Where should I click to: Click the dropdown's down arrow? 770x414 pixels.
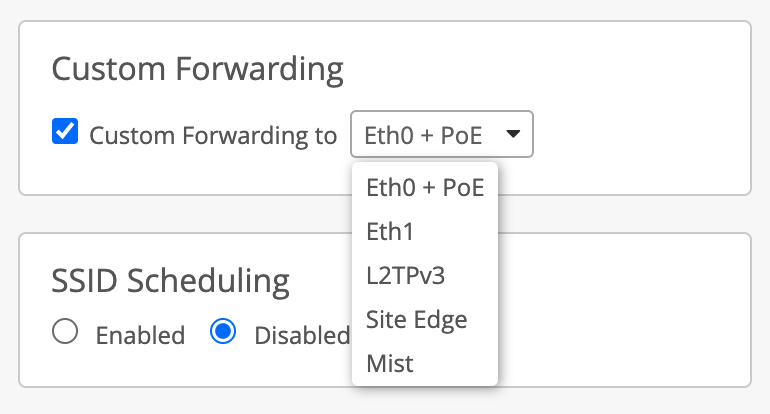[x=513, y=134]
